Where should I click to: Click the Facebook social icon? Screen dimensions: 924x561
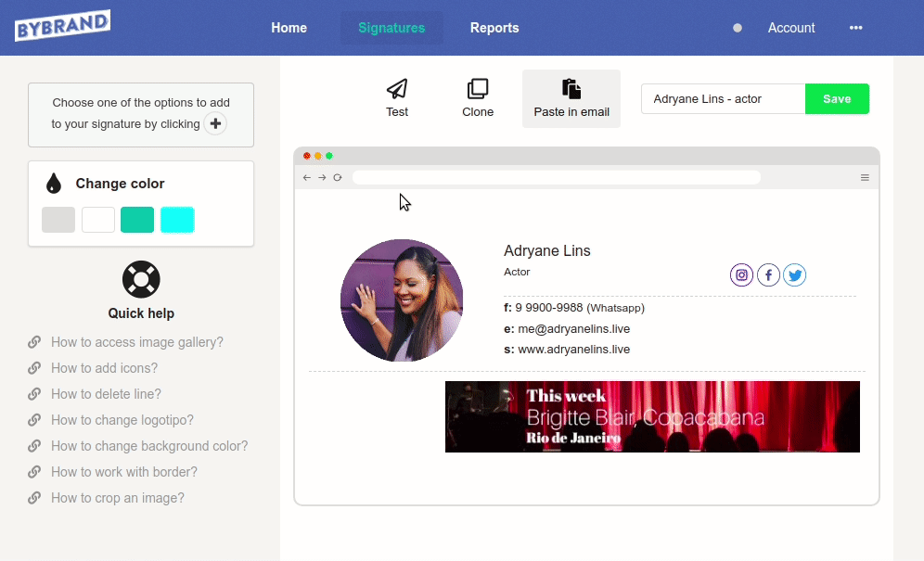(x=768, y=275)
